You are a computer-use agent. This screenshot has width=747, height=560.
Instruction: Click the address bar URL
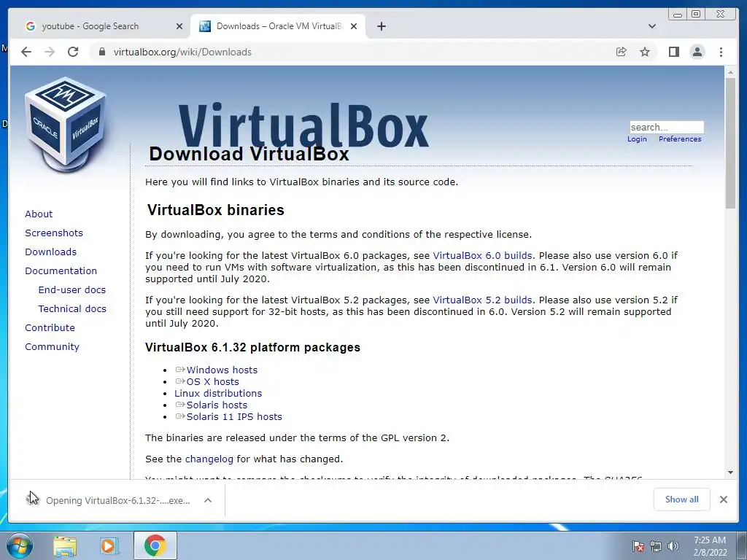(x=182, y=52)
